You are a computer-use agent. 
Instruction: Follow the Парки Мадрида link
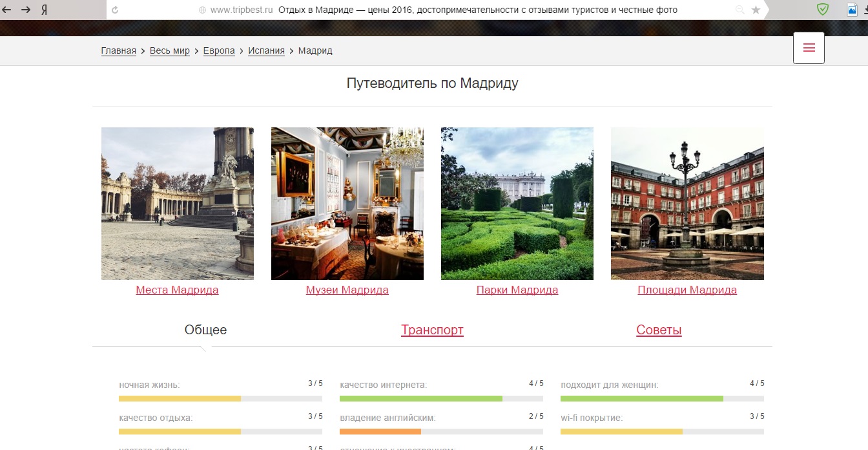coord(517,290)
